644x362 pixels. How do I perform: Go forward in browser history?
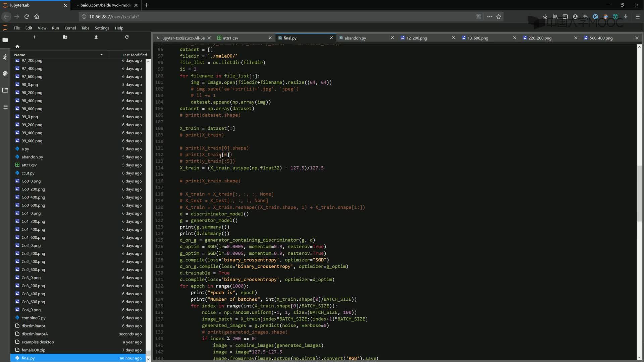[16, 16]
